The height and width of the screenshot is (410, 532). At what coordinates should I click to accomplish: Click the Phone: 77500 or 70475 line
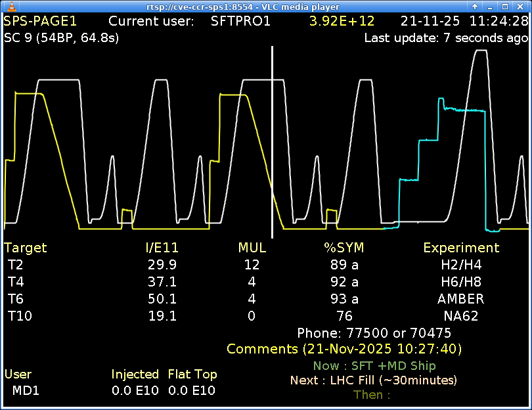pyautogui.click(x=374, y=333)
